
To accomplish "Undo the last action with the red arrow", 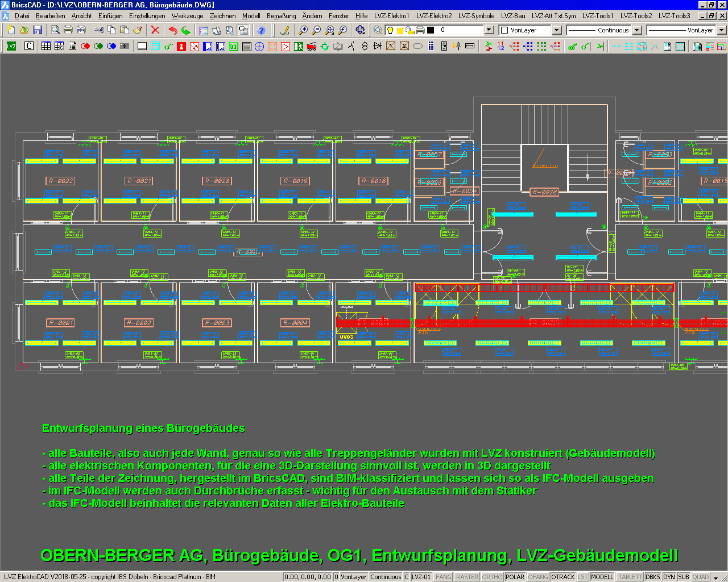I will [173, 30].
